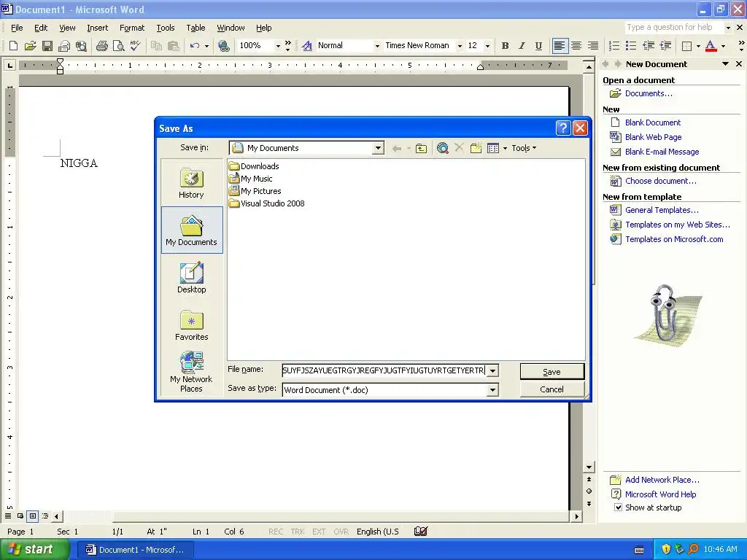
Task: Open the Edit menu
Action: [x=41, y=28]
